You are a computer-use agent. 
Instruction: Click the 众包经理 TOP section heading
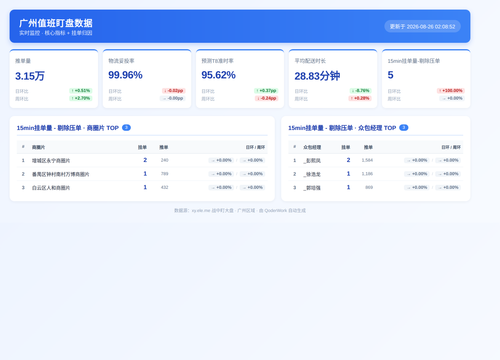pyautogui.click(x=342, y=128)
